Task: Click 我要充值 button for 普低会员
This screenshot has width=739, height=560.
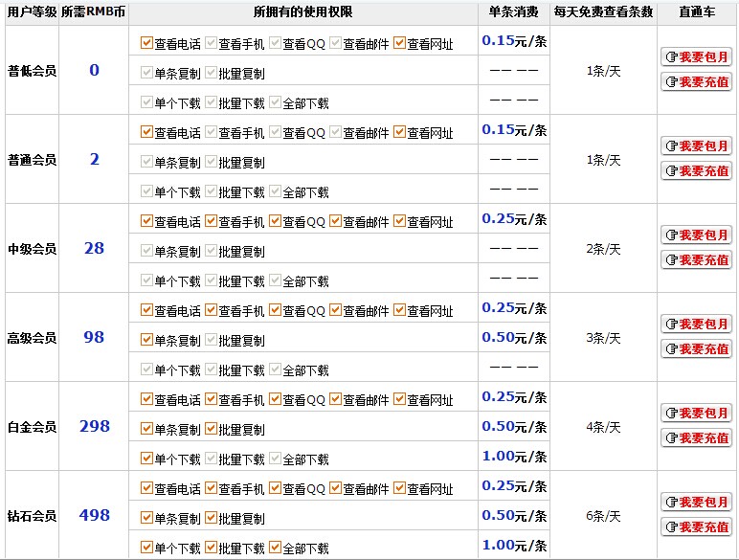Action: click(696, 82)
